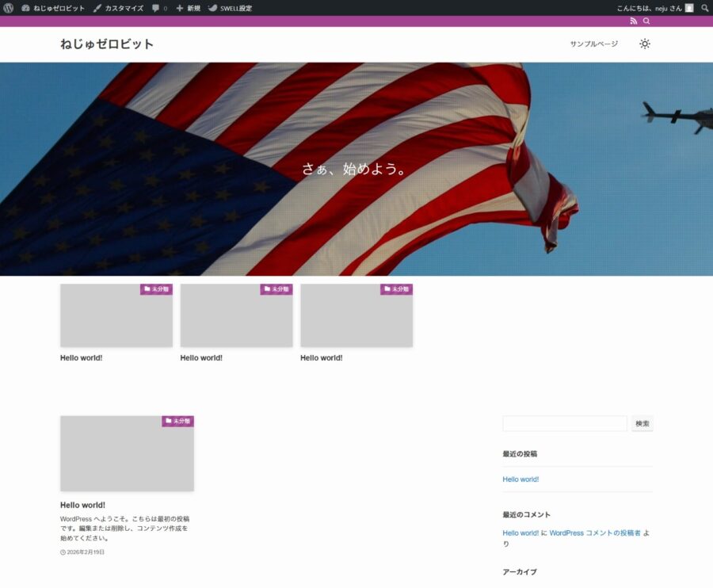Open search via purple bar magnifier icon
The image size is (713, 588).
click(646, 21)
